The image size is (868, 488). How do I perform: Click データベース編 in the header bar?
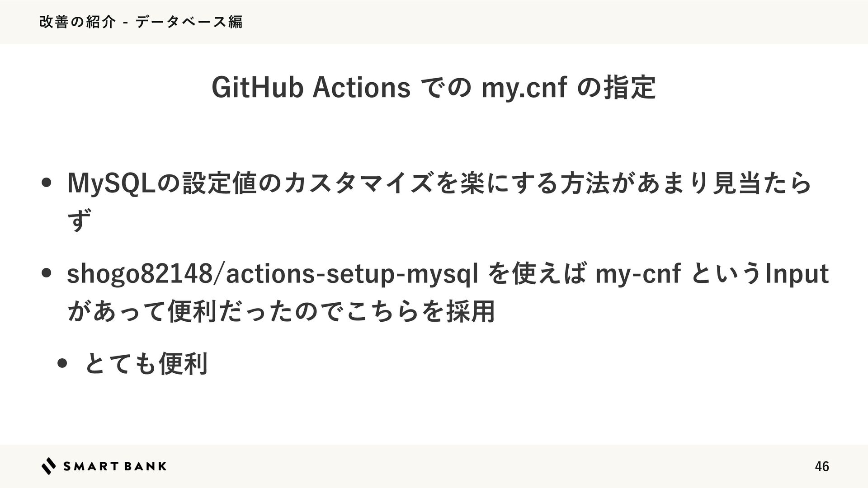pyautogui.click(x=189, y=22)
